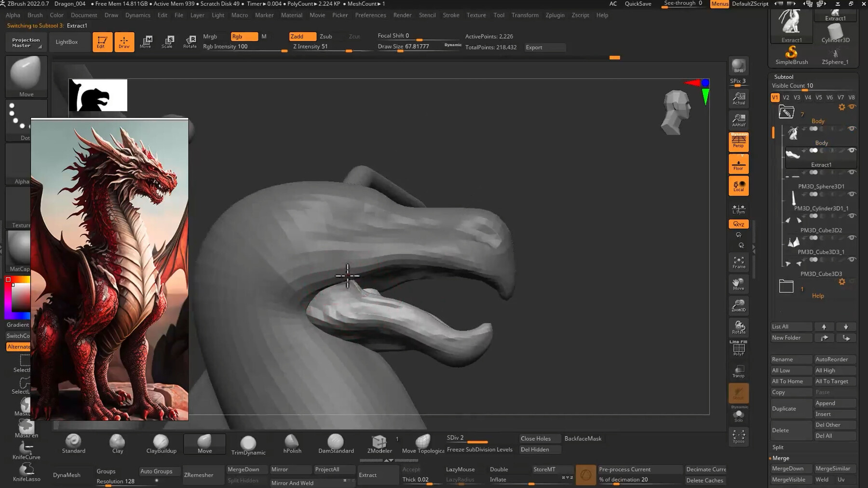Image resolution: width=868 pixels, height=488 pixels.
Task: Open the Preferences menu
Action: click(370, 15)
